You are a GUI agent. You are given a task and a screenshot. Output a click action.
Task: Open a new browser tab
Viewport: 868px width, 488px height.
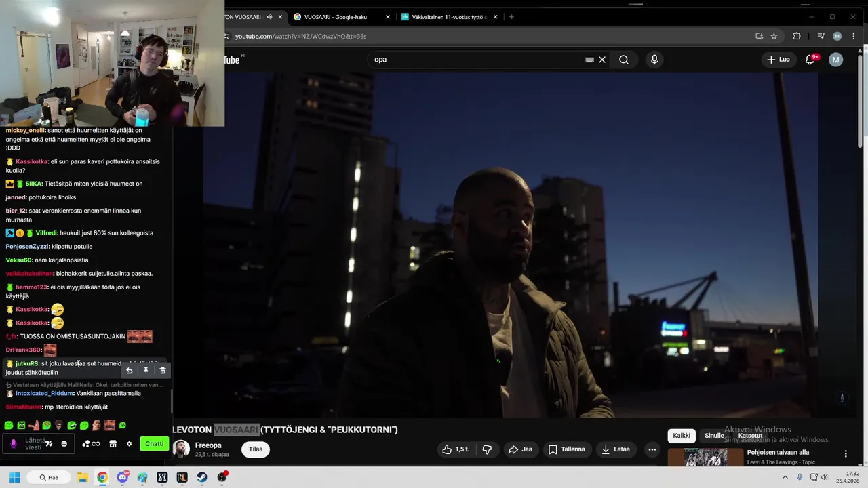[x=511, y=17]
